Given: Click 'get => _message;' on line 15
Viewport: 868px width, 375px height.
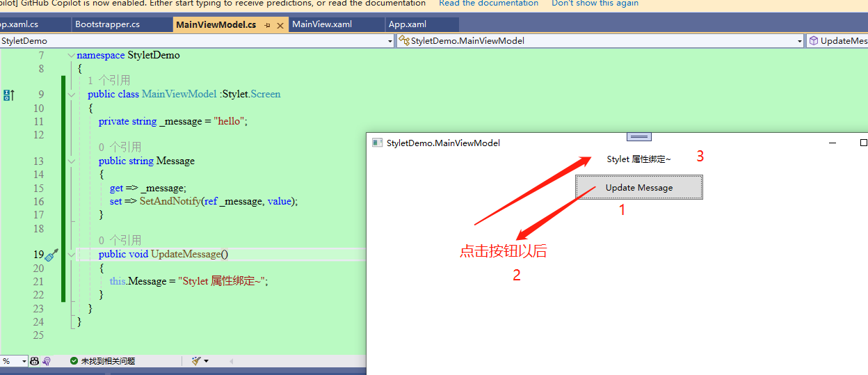Looking at the screenshot, I should tap(148, 188).
